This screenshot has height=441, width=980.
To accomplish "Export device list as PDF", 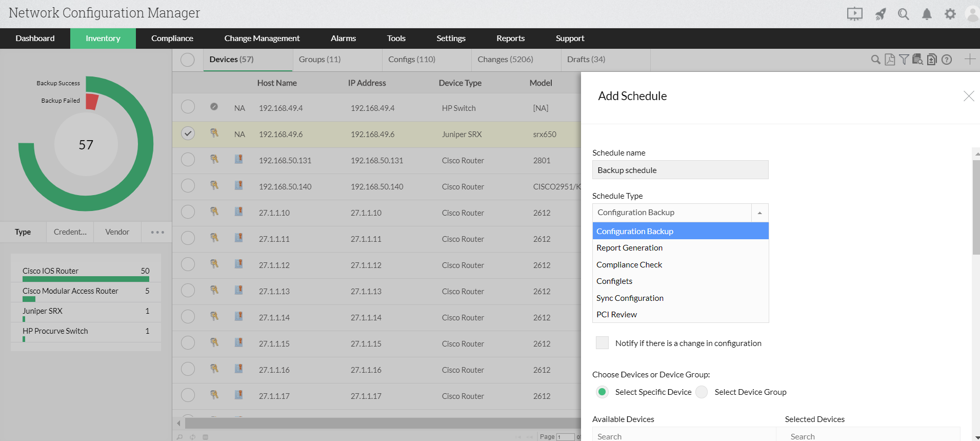I will [x=890, y=60].
